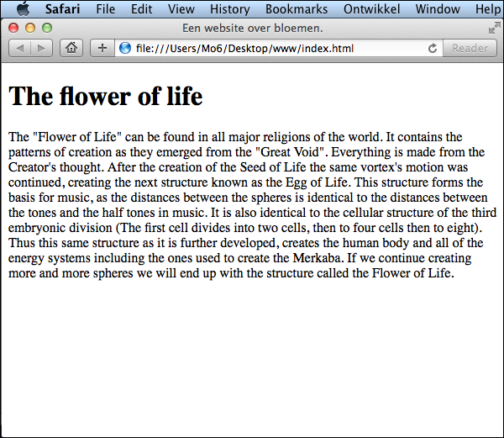
Task: Click the Reader button
Action: click(x=470, y=48)
